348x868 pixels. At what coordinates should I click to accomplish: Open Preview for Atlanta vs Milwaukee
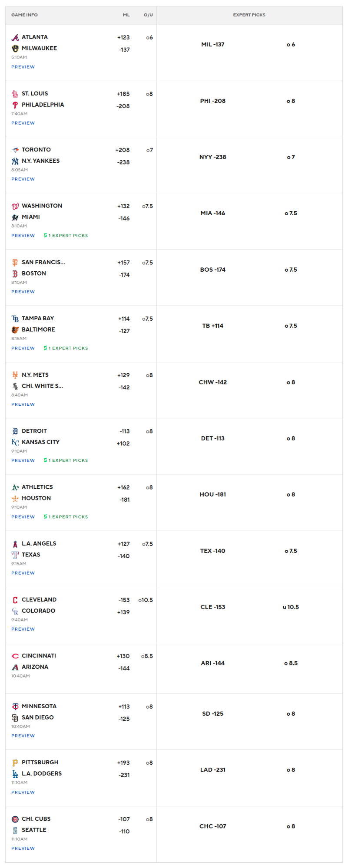pos(23,67)
